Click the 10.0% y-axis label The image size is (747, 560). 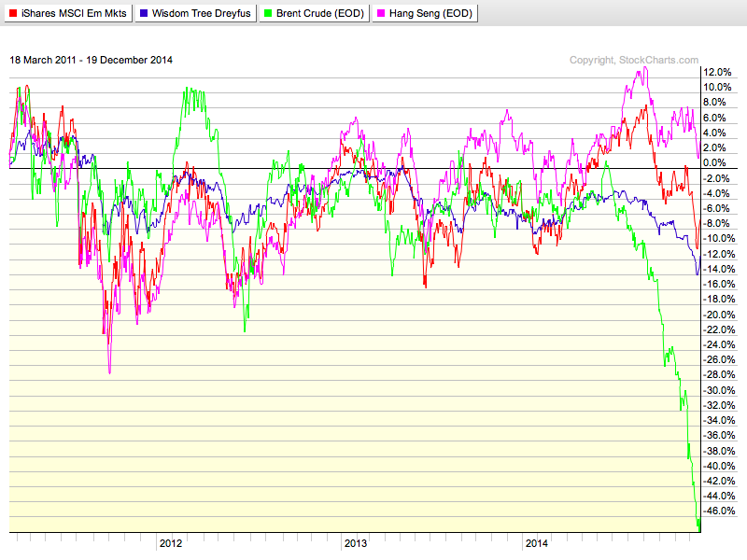[x=717, y=87]
